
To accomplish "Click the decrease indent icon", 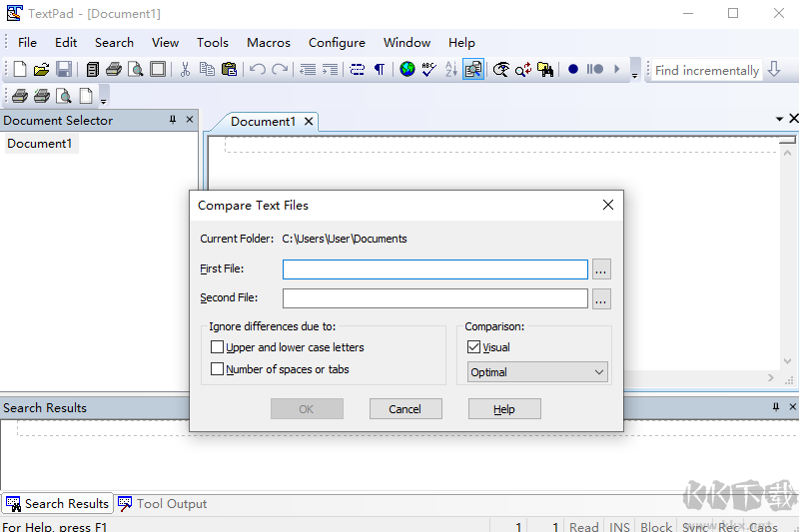I will (308, 69).
